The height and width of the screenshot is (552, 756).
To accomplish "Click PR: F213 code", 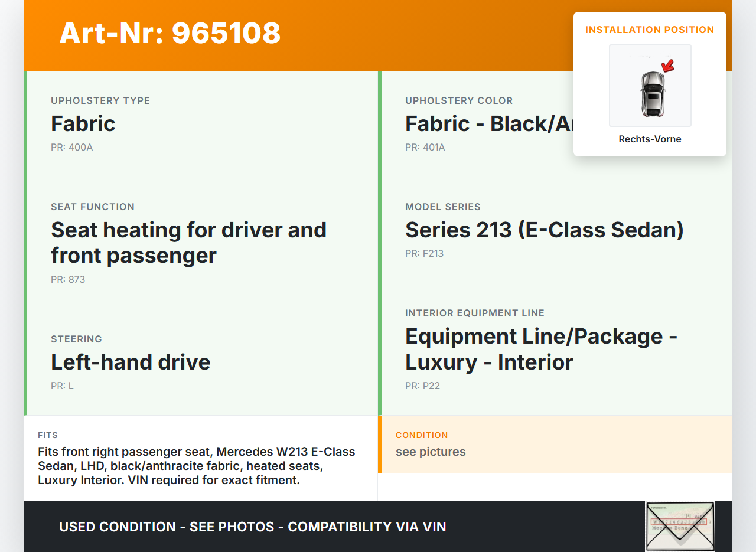I will tap(424, 253).
